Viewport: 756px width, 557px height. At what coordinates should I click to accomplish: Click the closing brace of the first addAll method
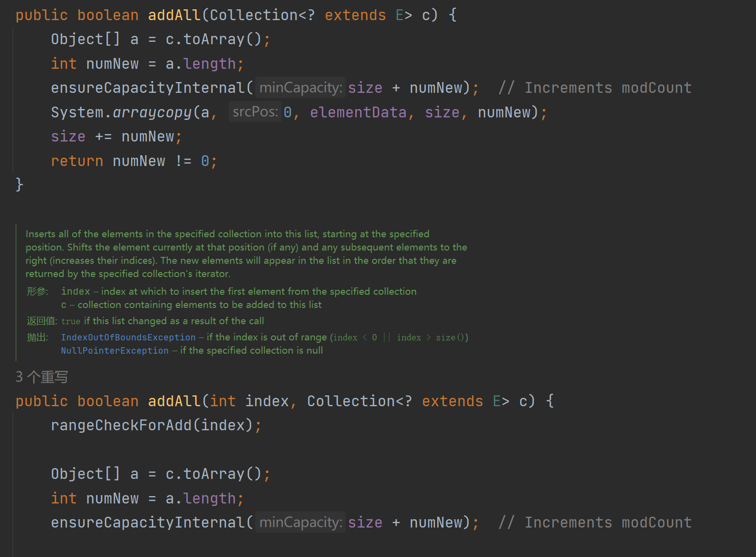tap(20, 185)
